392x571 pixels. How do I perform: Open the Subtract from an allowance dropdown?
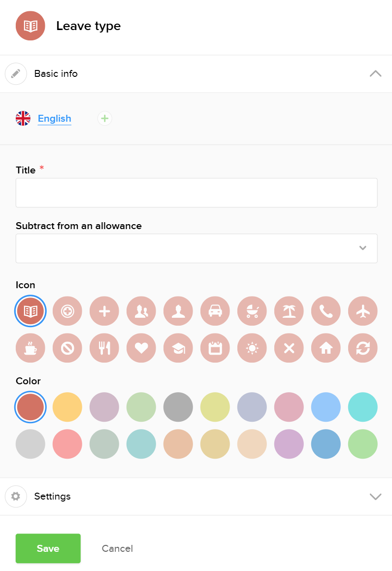point(196,248)
